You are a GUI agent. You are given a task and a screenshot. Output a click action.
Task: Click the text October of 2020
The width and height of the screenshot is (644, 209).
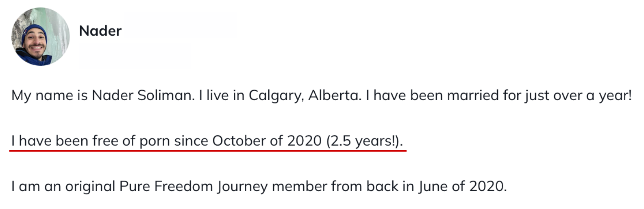[x=267, y=141]
